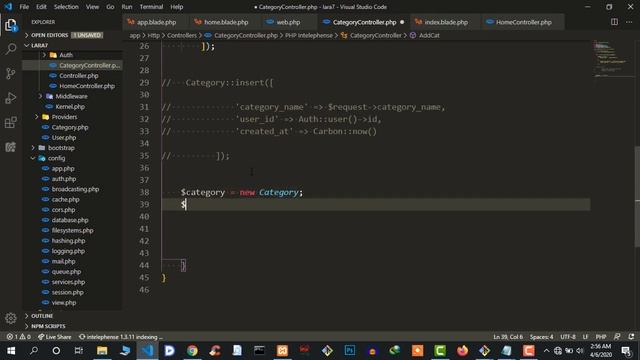Change the PHP language mode

click(601, 337)
